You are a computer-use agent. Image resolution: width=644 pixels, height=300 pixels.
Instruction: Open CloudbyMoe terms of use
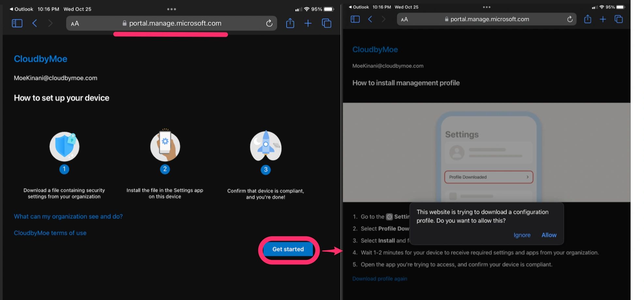pos(50,233)
